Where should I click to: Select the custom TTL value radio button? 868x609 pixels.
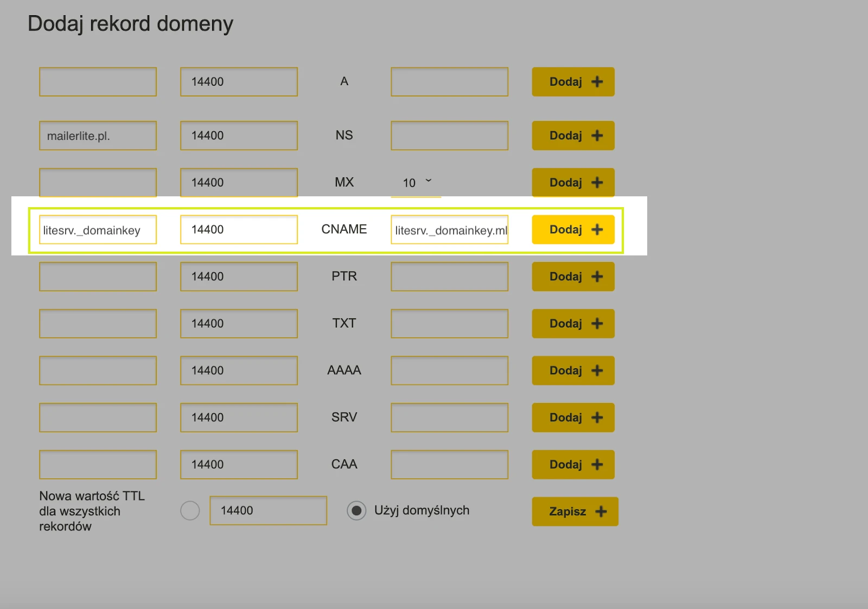pyautogui.click(x=190, y=510)
